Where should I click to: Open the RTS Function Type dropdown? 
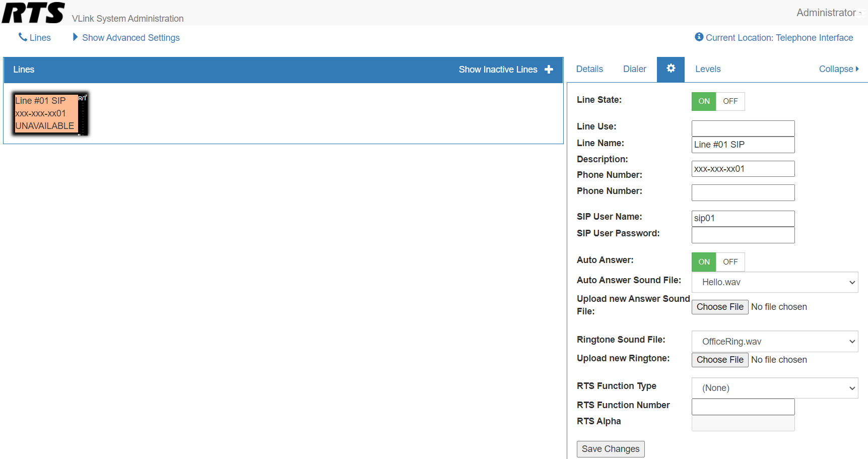[x=774, y=388]
